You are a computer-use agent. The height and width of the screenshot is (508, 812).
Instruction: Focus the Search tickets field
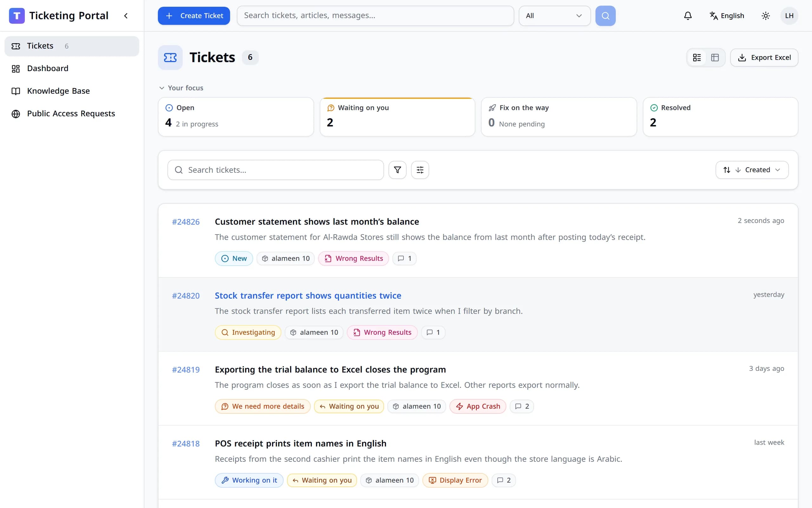275,170
